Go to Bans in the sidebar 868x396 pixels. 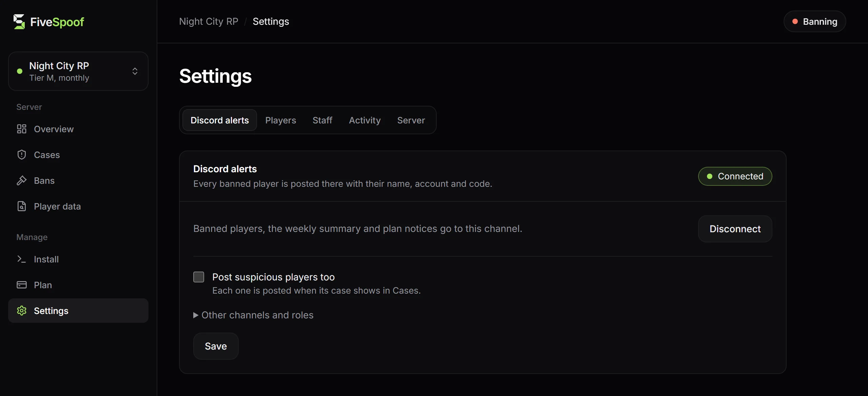click(x=78, y=180)
